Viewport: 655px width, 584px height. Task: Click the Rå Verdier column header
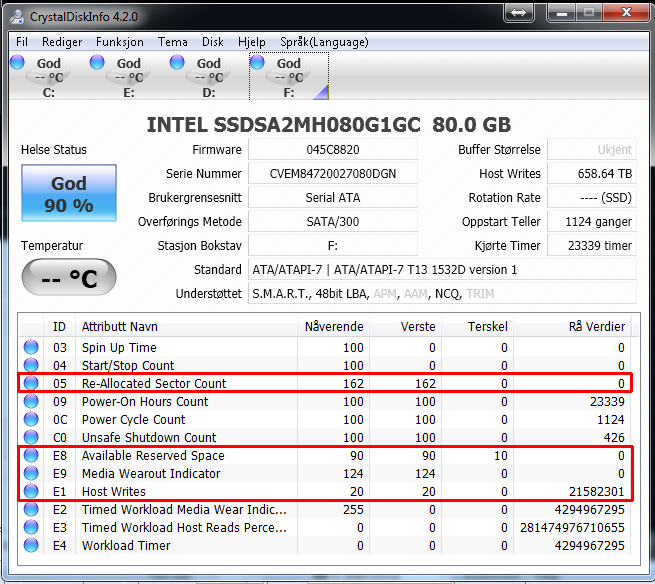[572, 326]
